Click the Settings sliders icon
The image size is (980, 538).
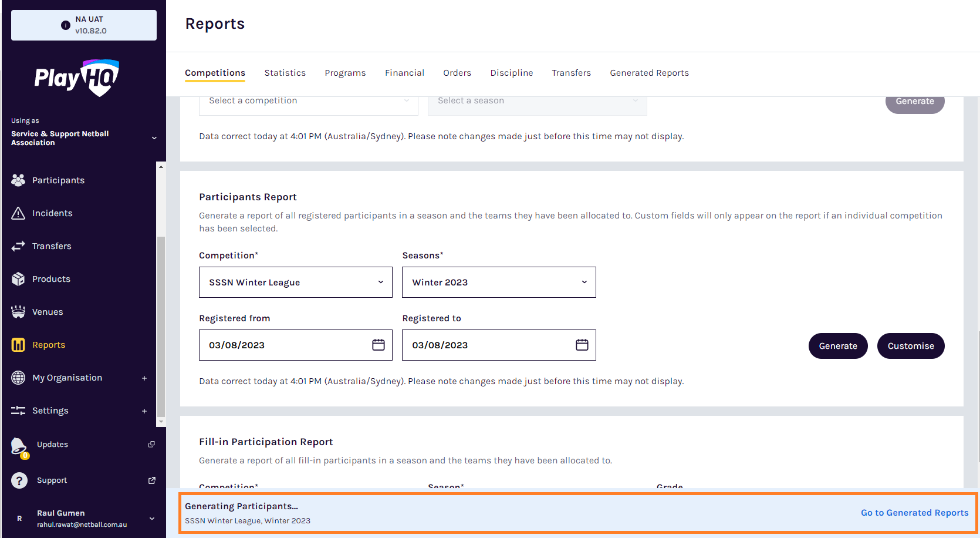click(18, 411)
